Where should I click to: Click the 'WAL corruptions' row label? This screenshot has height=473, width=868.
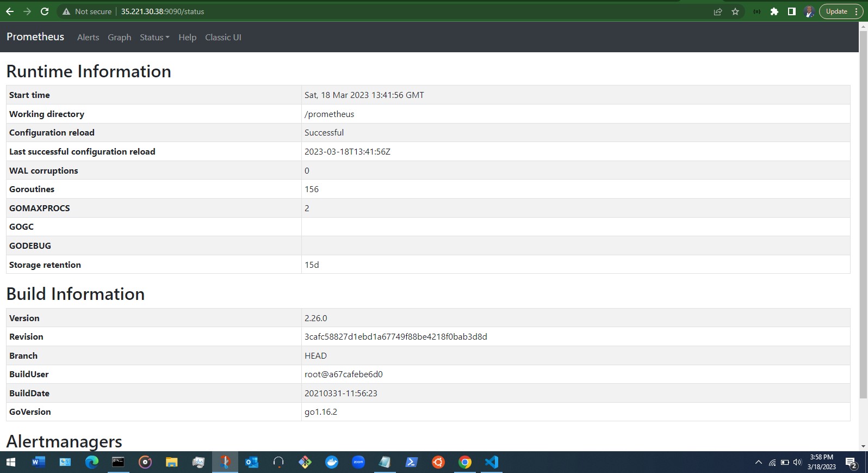tap(44, 170)
